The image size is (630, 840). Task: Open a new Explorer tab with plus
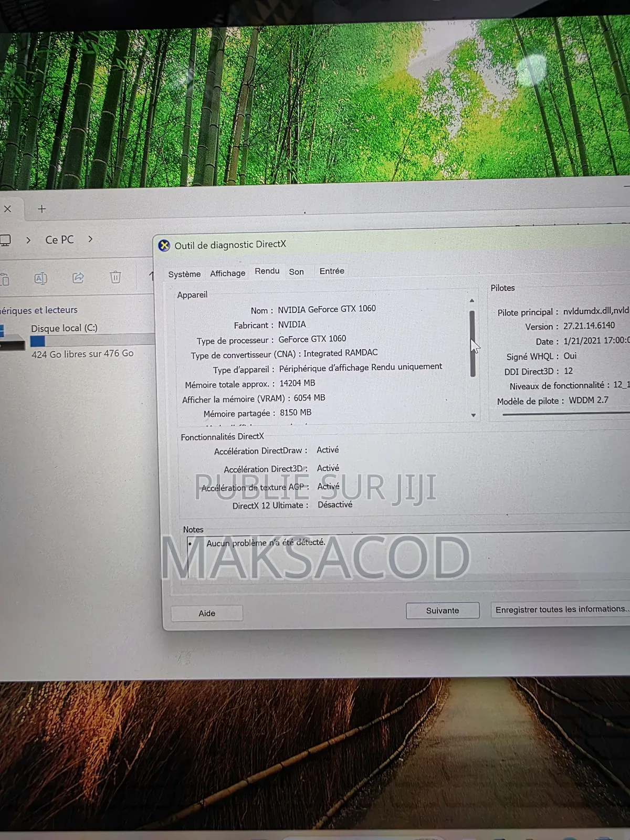(x=42, y=209)
